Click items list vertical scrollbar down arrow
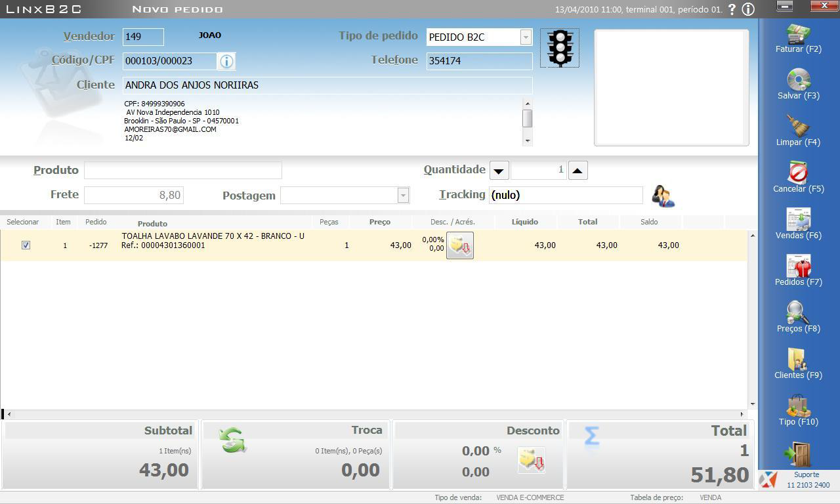The image size is (840, 504). [752, 404]
